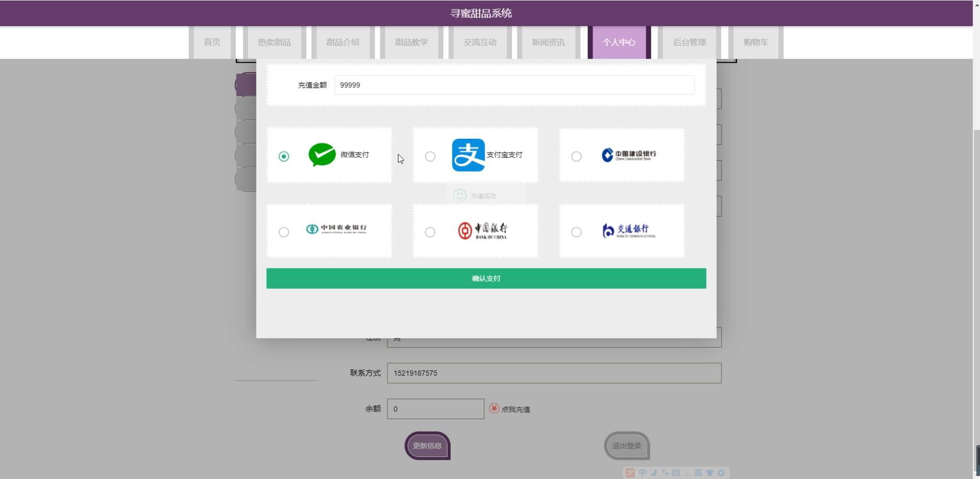Viewport: 980px width, 479px height.
Task: Click the 点我充值 link
Action: tap(516, 410)
